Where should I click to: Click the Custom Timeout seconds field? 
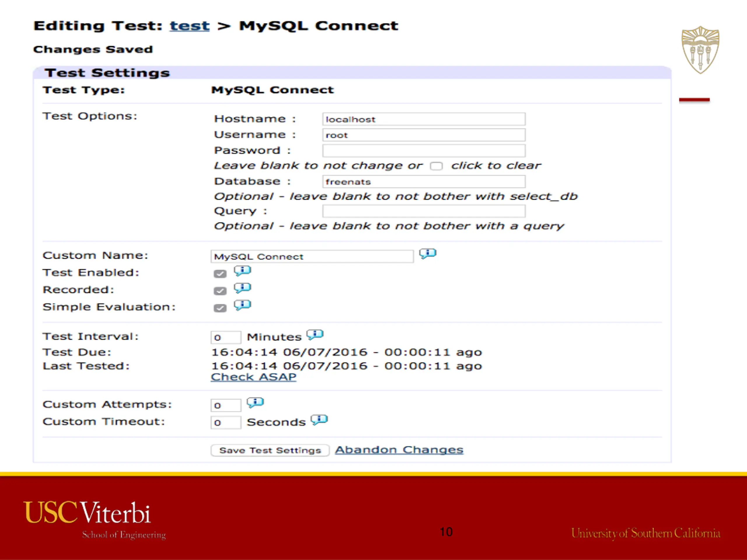tap(226, 423)
